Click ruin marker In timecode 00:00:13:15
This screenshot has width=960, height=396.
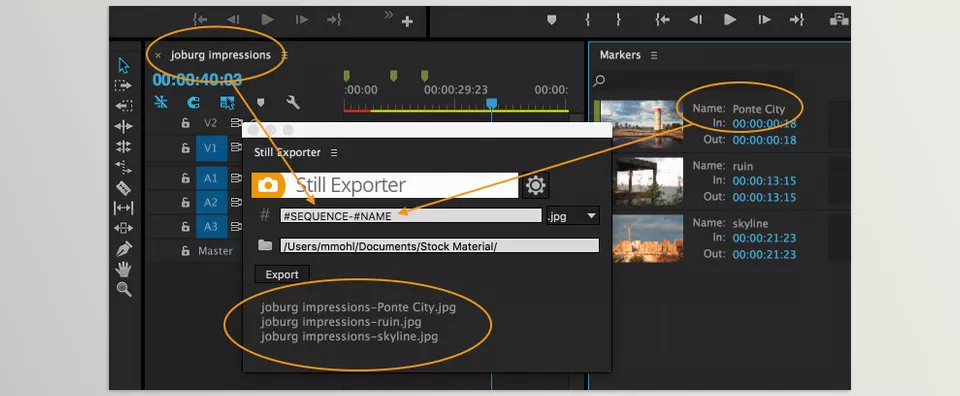765,181
